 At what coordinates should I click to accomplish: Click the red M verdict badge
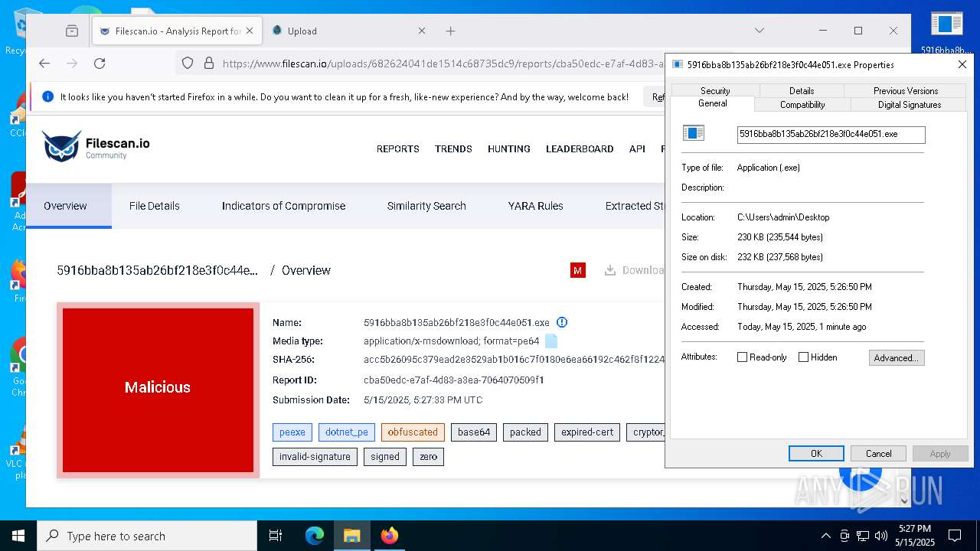click(x=578, y=270)
